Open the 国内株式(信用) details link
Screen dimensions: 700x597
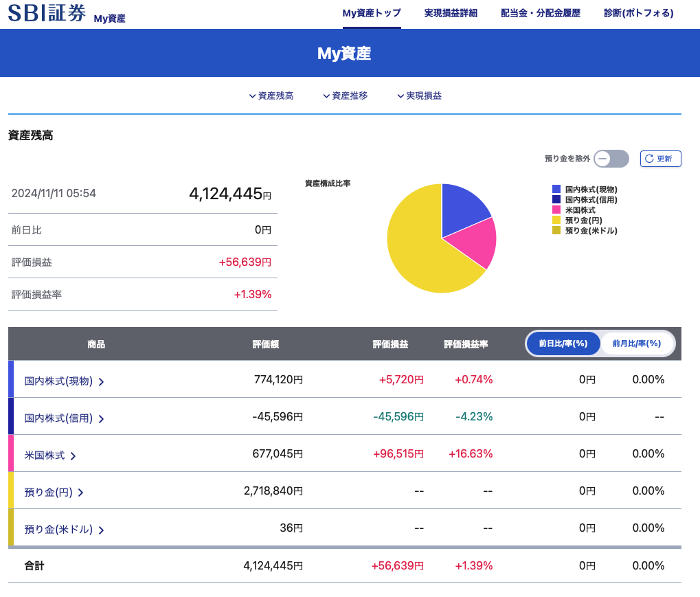click(x=58, y=418)
